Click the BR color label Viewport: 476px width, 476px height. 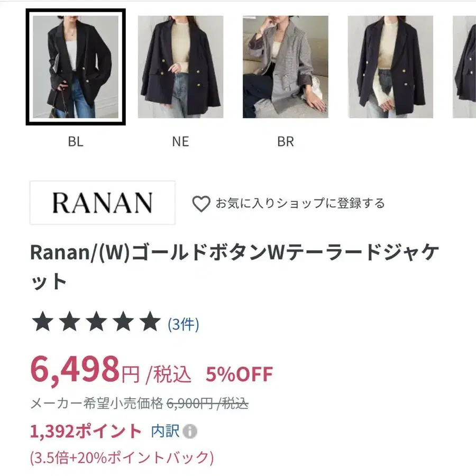(x=286, y=141)
